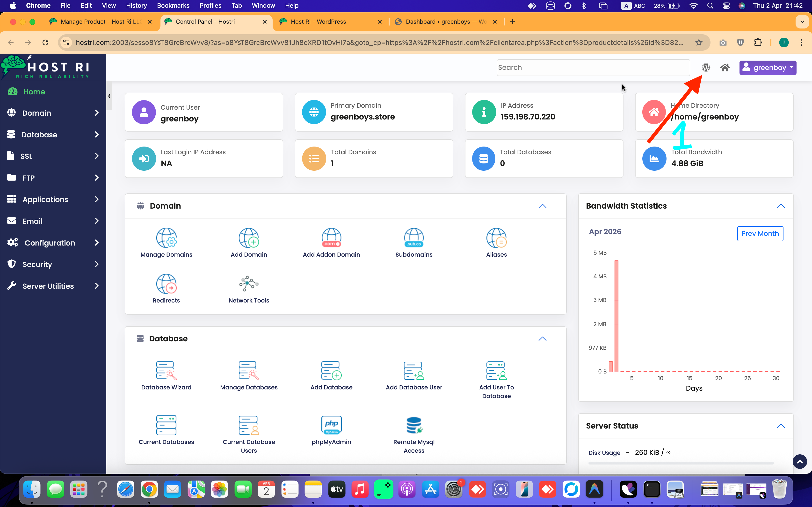This screenshot has height=507, width=812.
Task: Open the WordPress icon in header
Action: click(x=706, y=67)
